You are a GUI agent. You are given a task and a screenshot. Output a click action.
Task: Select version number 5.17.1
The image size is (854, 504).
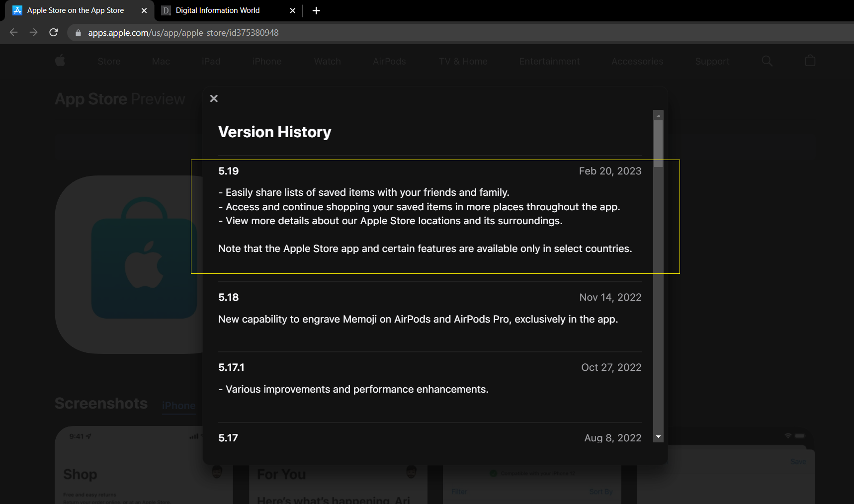[x=231, y=367]
